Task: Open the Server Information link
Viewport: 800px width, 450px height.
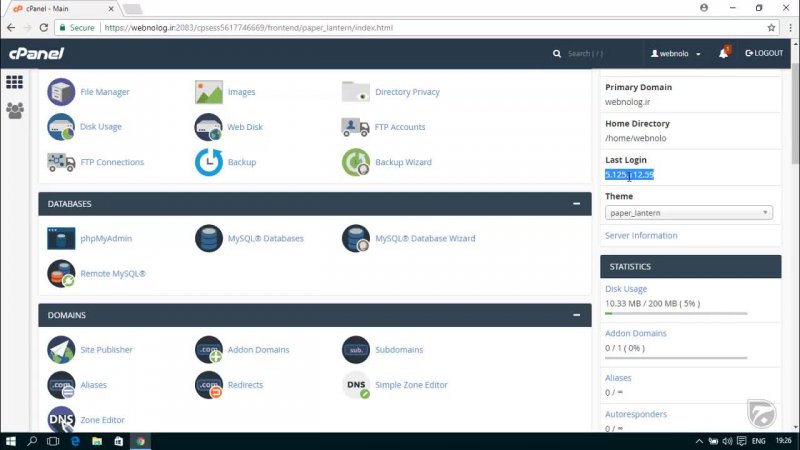Action: (641, 236)
